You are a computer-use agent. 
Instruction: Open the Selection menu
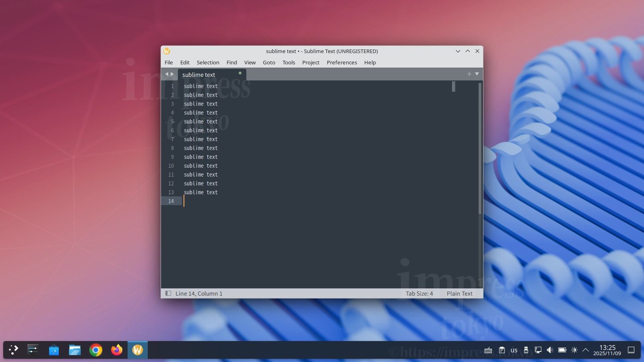pyautogui.click(x=208, y=62)
